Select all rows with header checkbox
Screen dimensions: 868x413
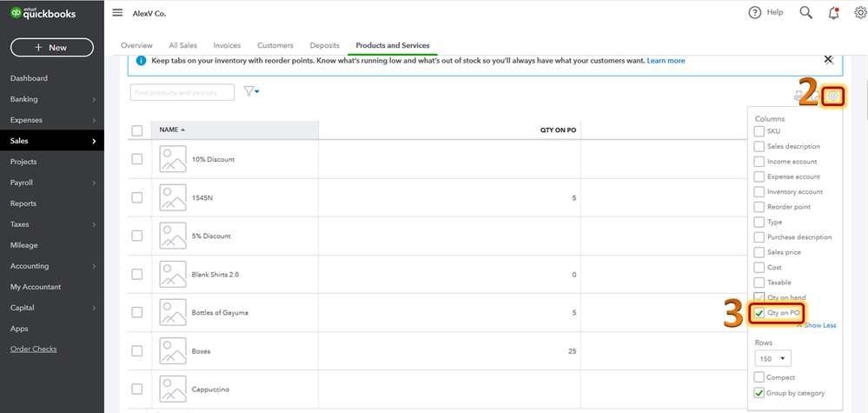pos(136,130)
